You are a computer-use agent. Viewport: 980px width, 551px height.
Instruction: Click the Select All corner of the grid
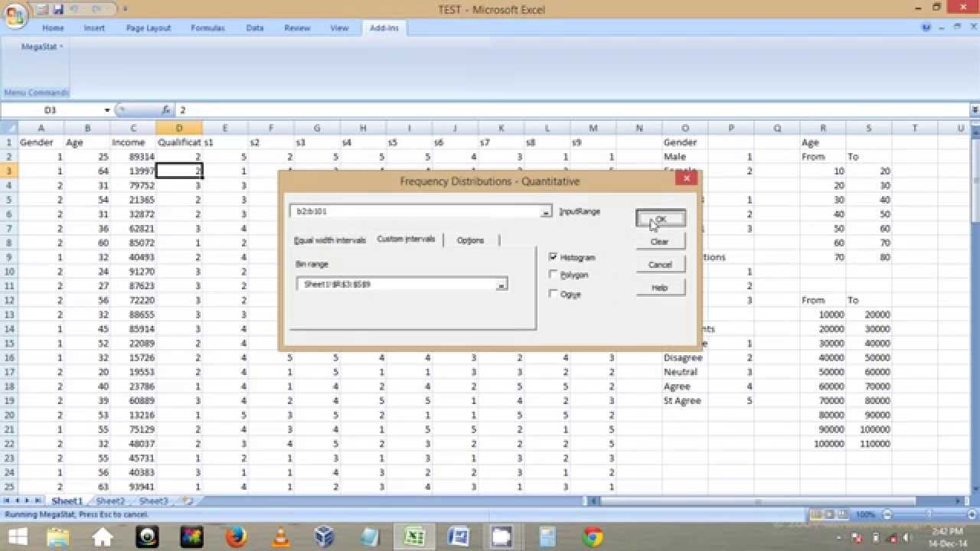click(x=8, y=128)
